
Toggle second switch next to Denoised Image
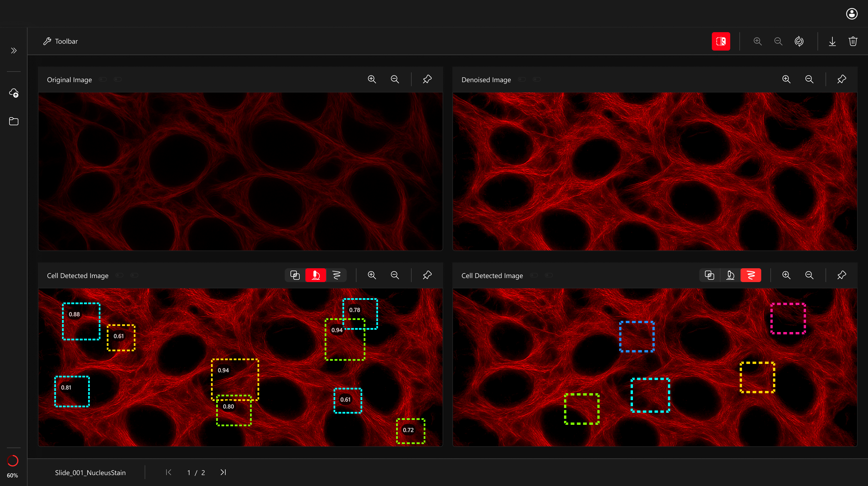(x=537, y=79)
